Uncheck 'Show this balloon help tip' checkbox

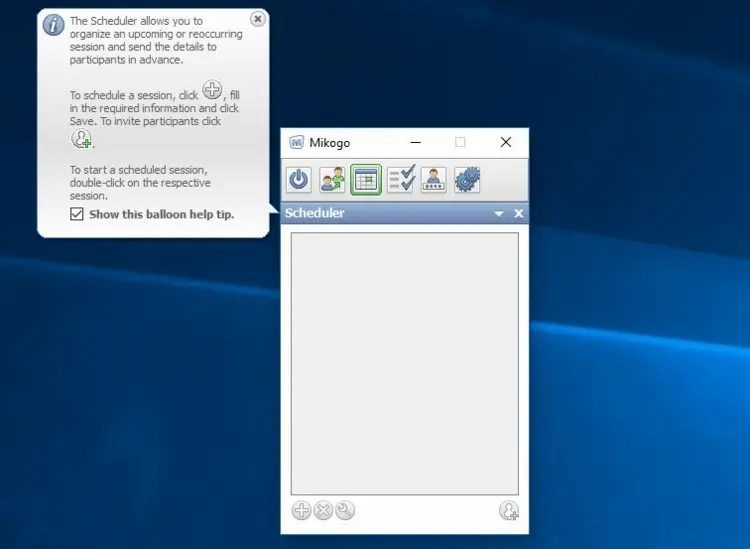(x=77, y=214)
